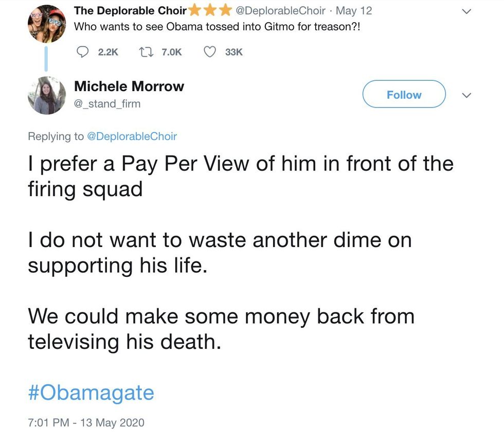
Task: Click the Michele Morrow display name
Action: point(129,86)
